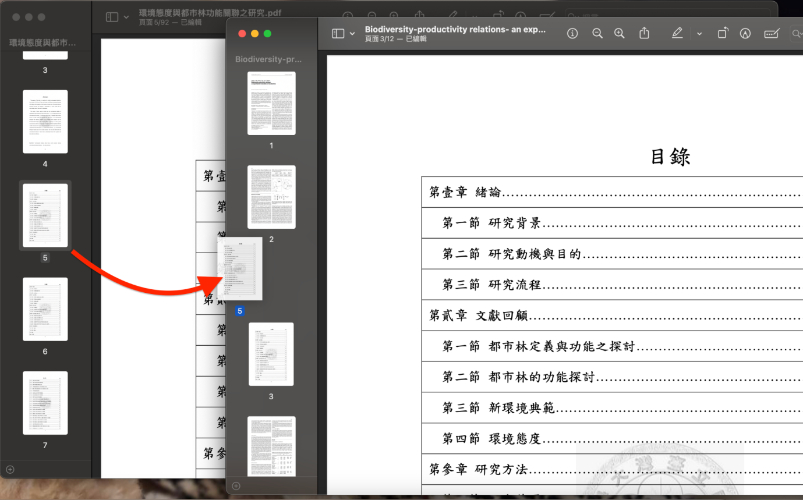Viewport: 803px width, 500px height.
Task: Click row '第四節 環境態度'
Action: coord(612,439)
